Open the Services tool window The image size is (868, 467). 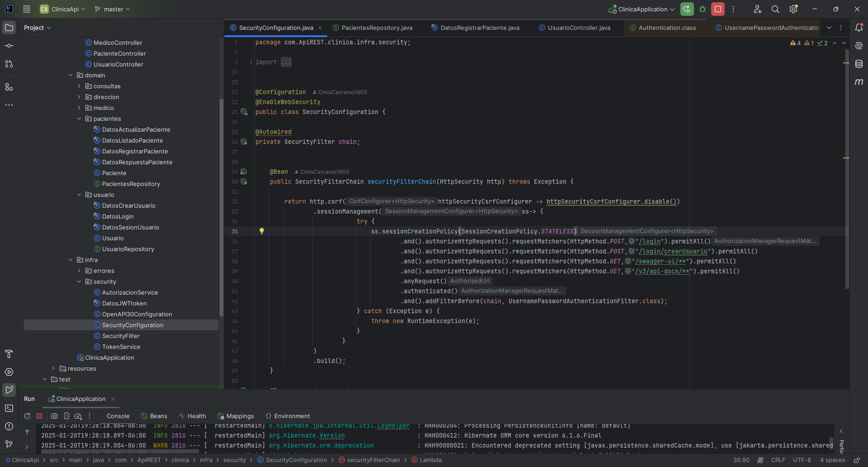[x=9, y=372]
